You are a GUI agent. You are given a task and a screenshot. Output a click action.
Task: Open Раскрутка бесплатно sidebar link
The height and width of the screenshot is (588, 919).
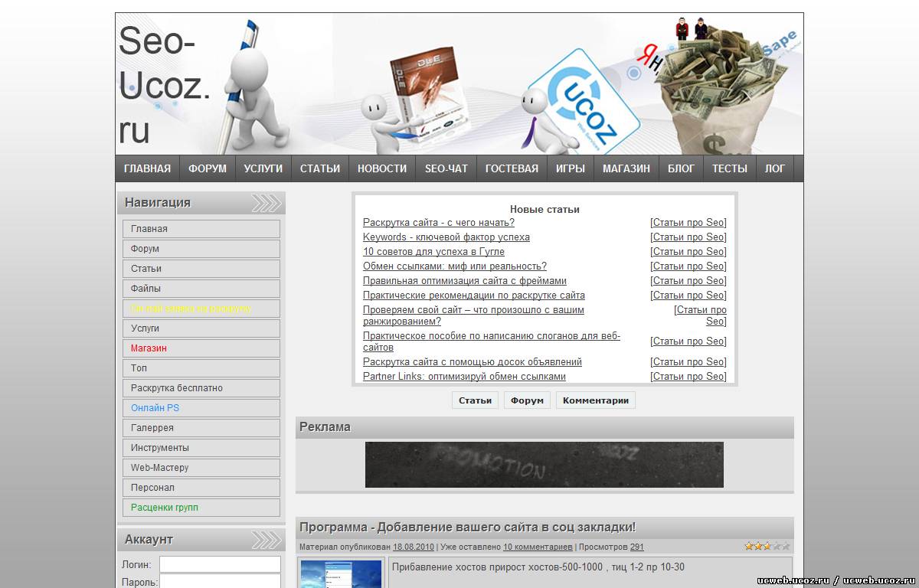tap(201, 388)
